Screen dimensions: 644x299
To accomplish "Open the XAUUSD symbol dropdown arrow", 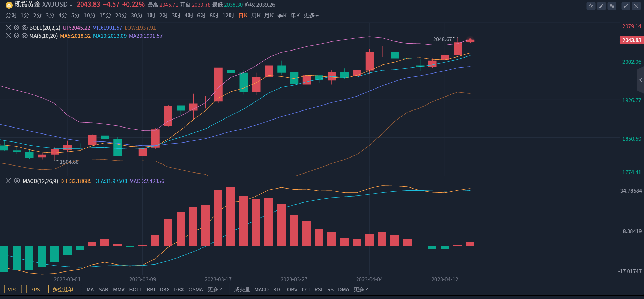I will (71, 5).
